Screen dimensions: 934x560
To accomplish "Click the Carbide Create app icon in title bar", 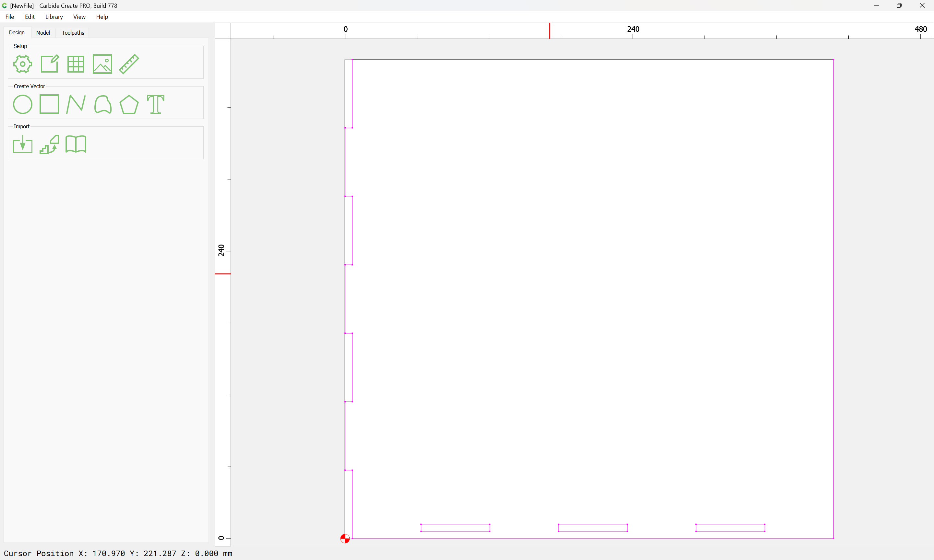I will [x=5, y=6].
